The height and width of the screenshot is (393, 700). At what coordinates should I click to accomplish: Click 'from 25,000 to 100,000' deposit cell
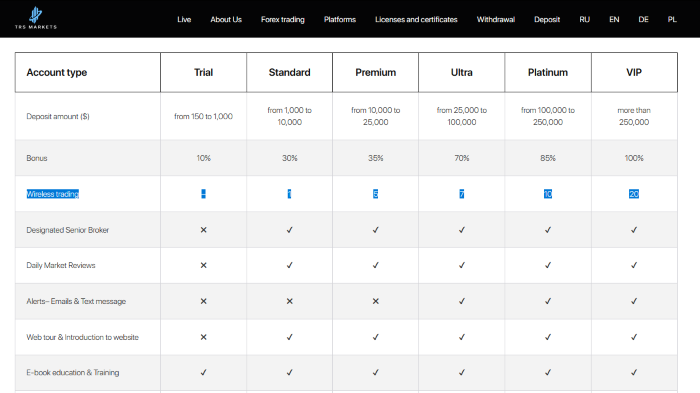tap(462, 116)
